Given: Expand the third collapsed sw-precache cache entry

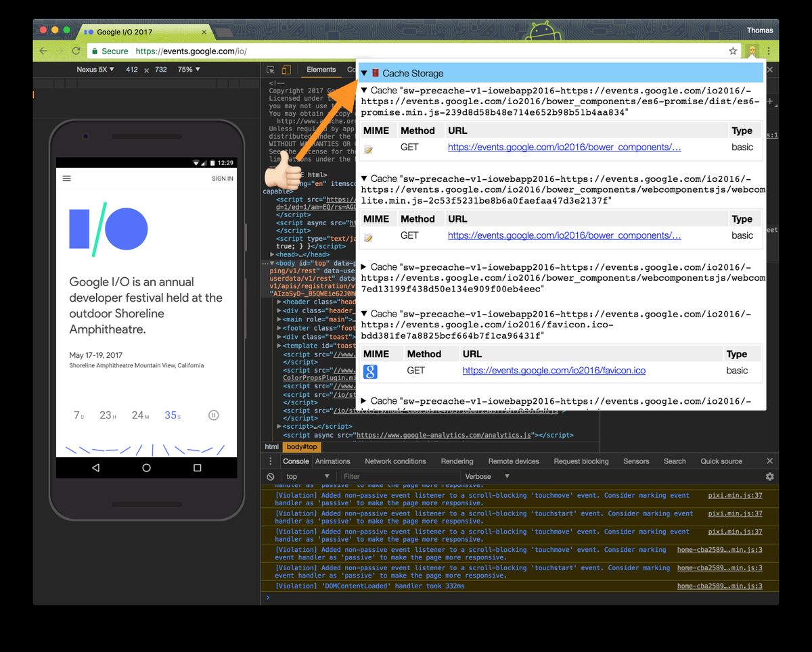Looking at the screenshot, I should coord(365,267).
